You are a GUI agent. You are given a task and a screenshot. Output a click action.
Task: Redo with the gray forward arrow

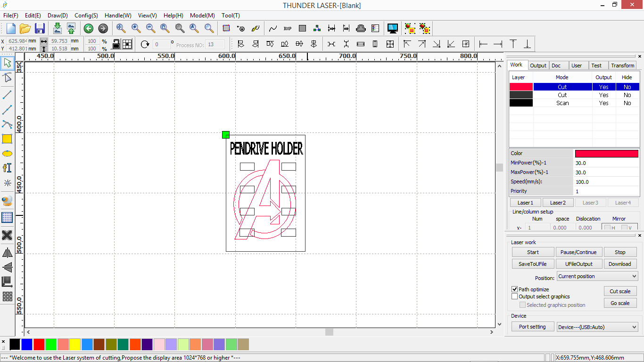pos(103,29)
